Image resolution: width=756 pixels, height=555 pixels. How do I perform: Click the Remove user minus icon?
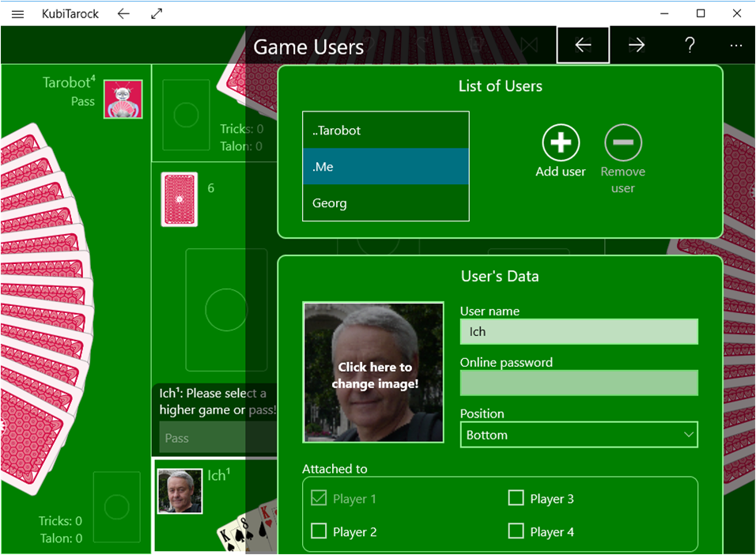[x=622, y=143]
